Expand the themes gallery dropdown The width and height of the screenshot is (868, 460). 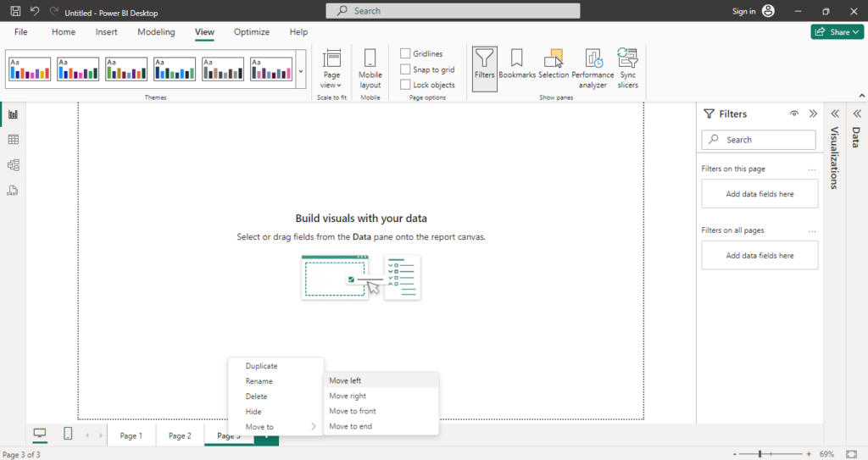tap(301, 71)
